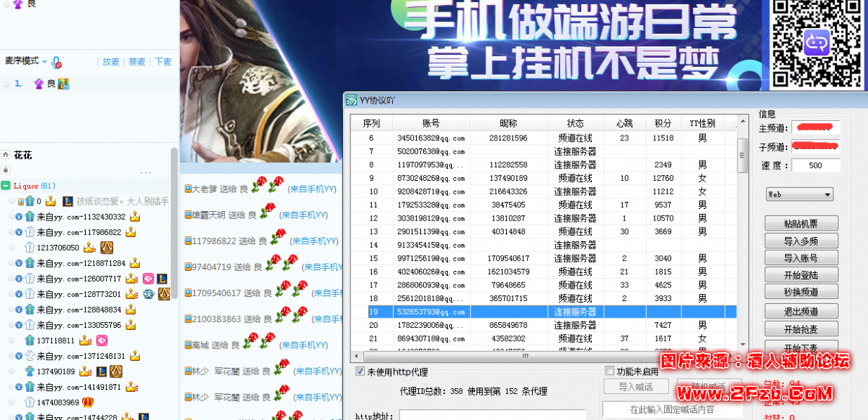The image size is (868, 420).
Task: Enable the 功能未启用 checkbox
Action: coord(609,370)
